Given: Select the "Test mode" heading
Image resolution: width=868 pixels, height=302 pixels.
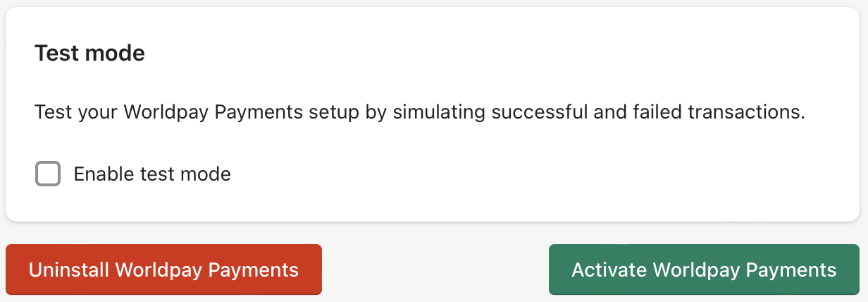Looking at the screenshot, I should tap(89, 54).
